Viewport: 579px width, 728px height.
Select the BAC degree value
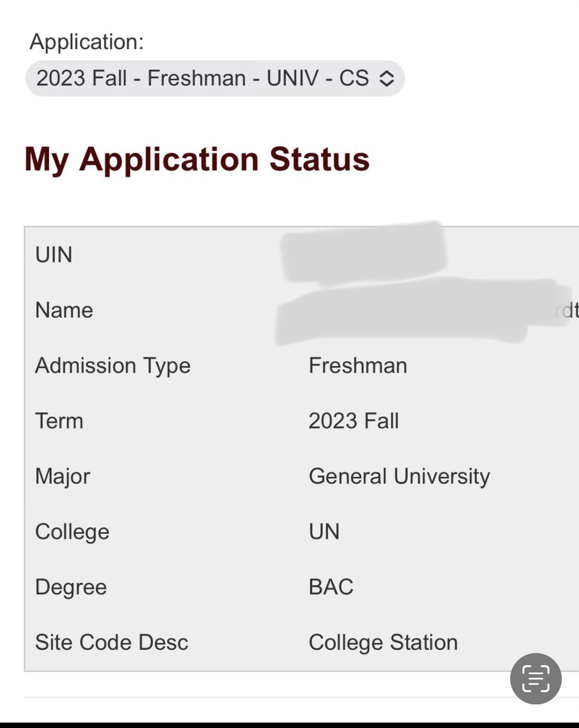[x=331, y=587]
